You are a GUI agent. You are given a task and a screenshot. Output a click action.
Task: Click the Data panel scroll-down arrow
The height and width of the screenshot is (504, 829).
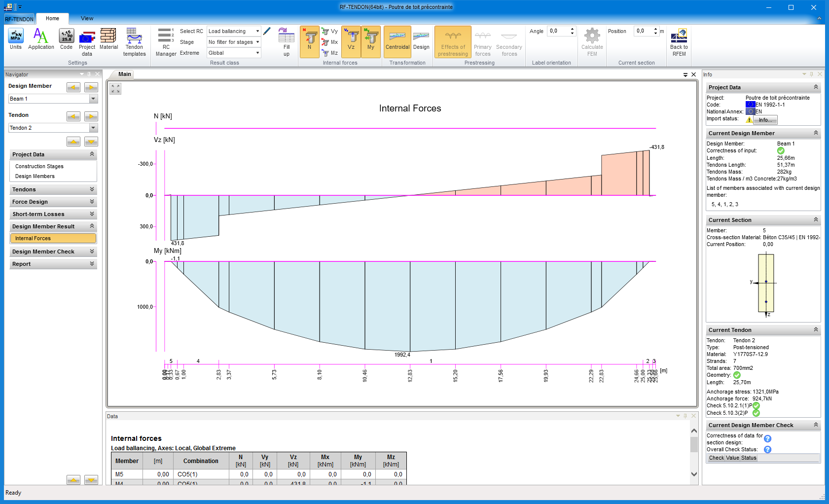click(694, 474)
